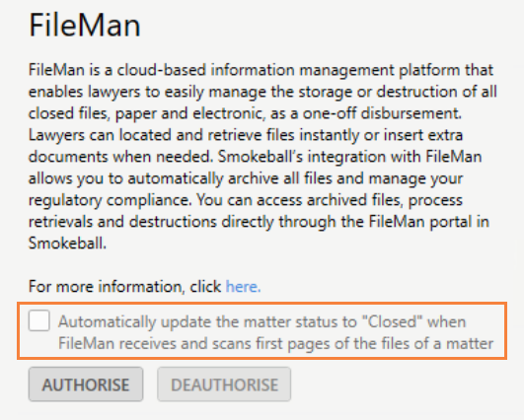The width and height of the screenshot is (524, 420).
Task: Tick the automatically update matter status checkbox
Action: 39,320
